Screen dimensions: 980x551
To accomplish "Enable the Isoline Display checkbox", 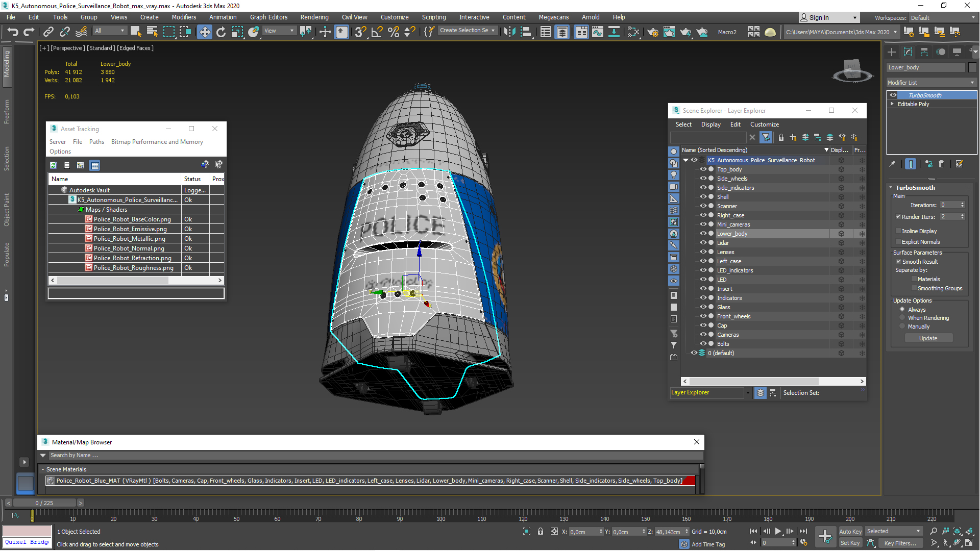I will 898,231.
